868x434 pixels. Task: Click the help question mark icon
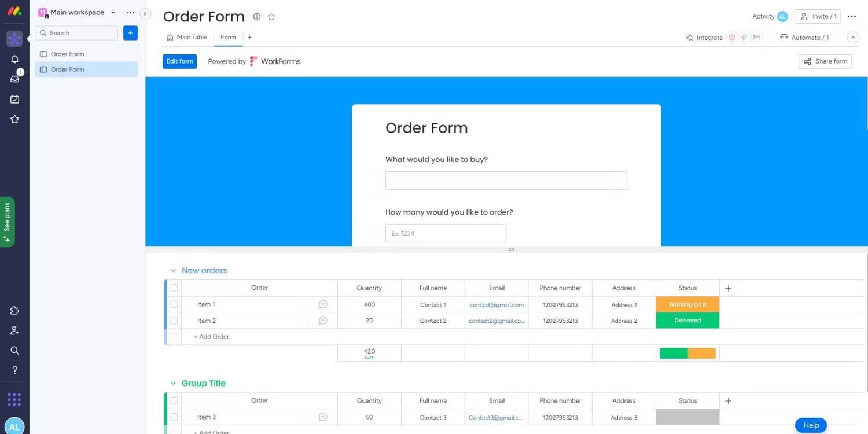click(14, 370)
